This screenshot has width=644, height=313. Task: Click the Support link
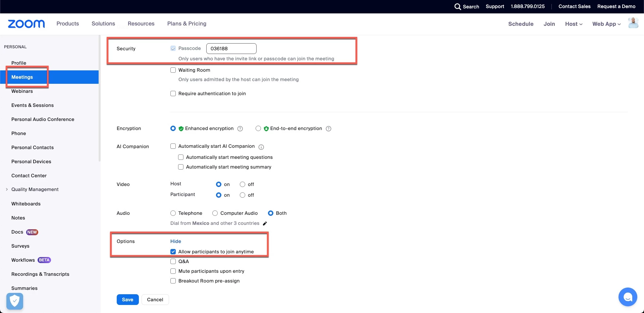coord(495,6)
